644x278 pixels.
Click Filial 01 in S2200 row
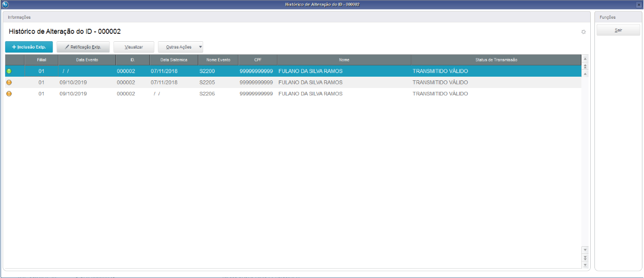point(42,71)
